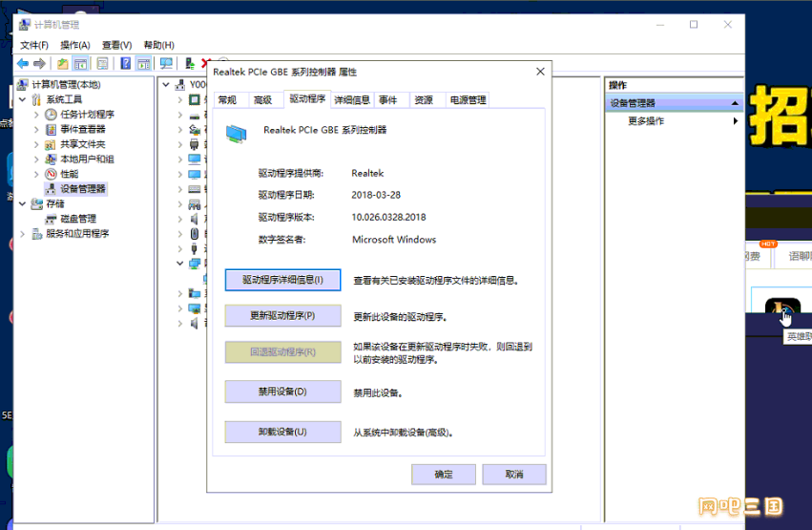812x530 pixels.
Task: Click the update driver toolbar icon
Action: tap(190, 63)
